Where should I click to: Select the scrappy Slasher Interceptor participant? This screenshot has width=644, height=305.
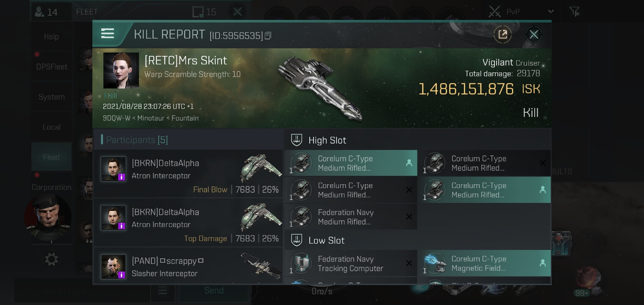188,266
